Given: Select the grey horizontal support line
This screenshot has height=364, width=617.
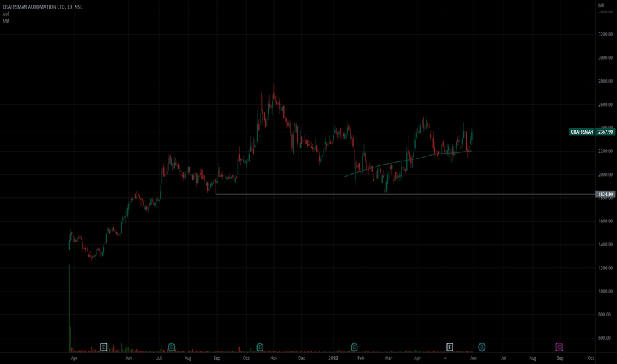Looking at the screenshot, I should (x=405, y=194).
